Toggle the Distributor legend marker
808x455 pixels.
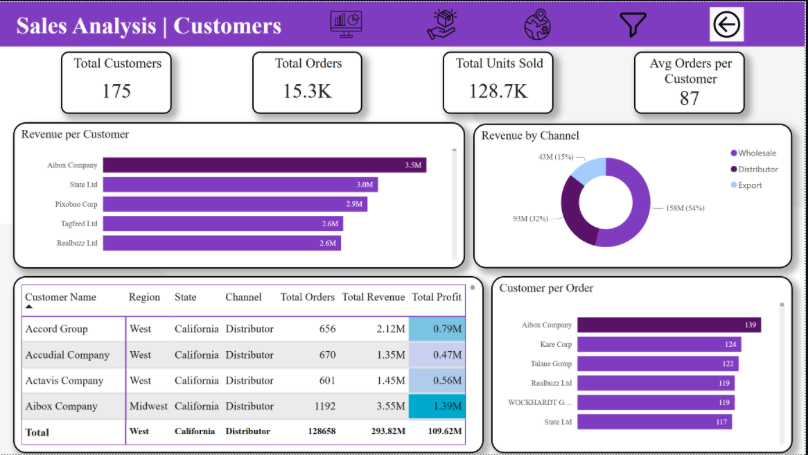[x=733, y=169]
